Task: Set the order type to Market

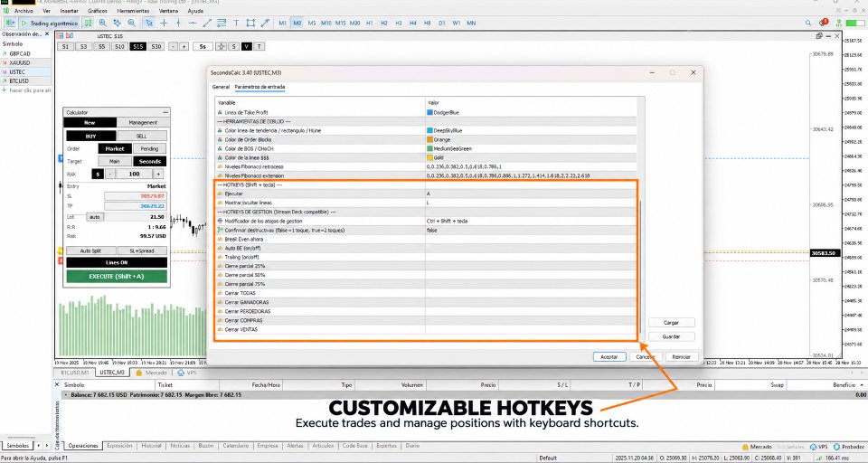Action: point(115,149)
